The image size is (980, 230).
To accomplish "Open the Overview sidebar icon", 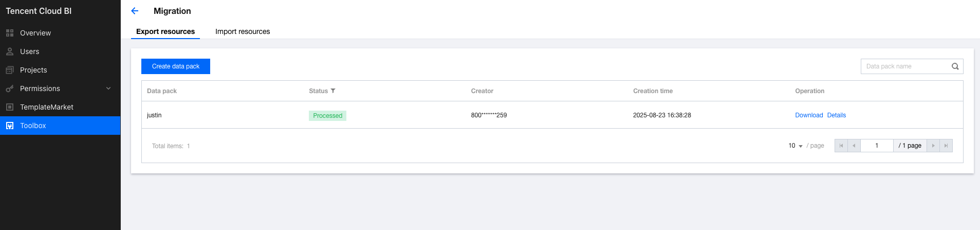I will click(x=10, y=33).
